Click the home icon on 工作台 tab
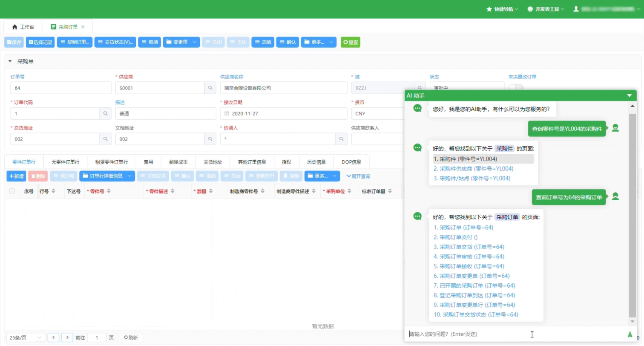This screenshot has width=644, height=346. [x=15, y=27]
